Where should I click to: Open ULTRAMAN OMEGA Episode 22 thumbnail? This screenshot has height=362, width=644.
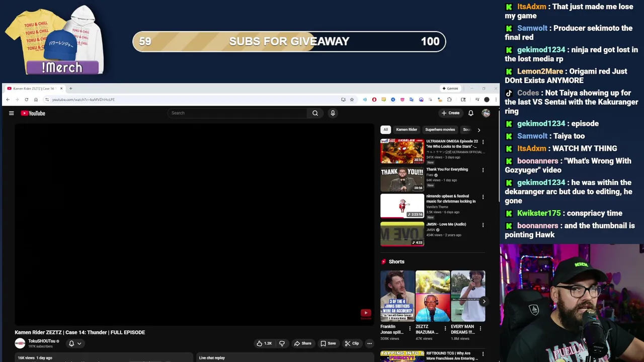(x=402, y=151)
